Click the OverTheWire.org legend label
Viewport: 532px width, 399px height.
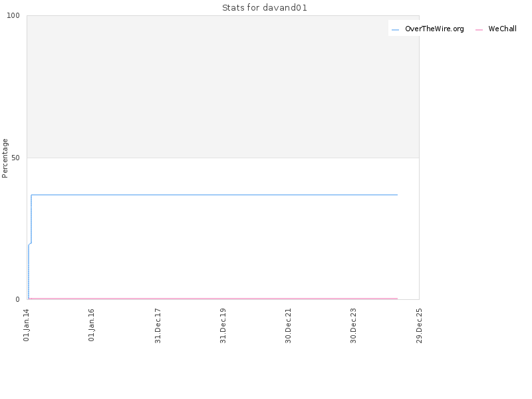434,29
